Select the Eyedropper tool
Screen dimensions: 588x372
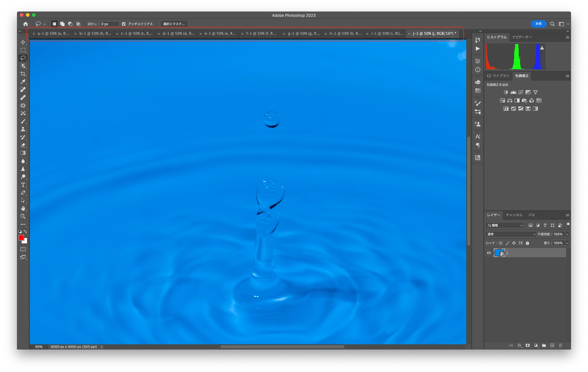[23, 82]
